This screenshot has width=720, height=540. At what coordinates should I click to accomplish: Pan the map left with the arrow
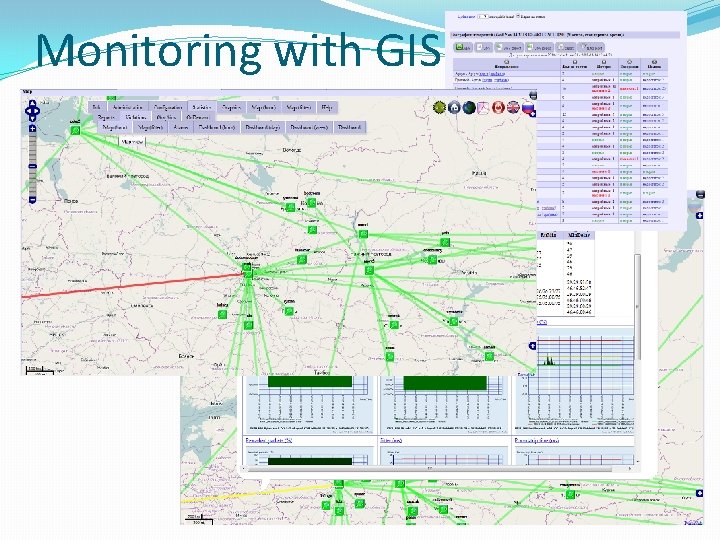[x=28, y=111]
